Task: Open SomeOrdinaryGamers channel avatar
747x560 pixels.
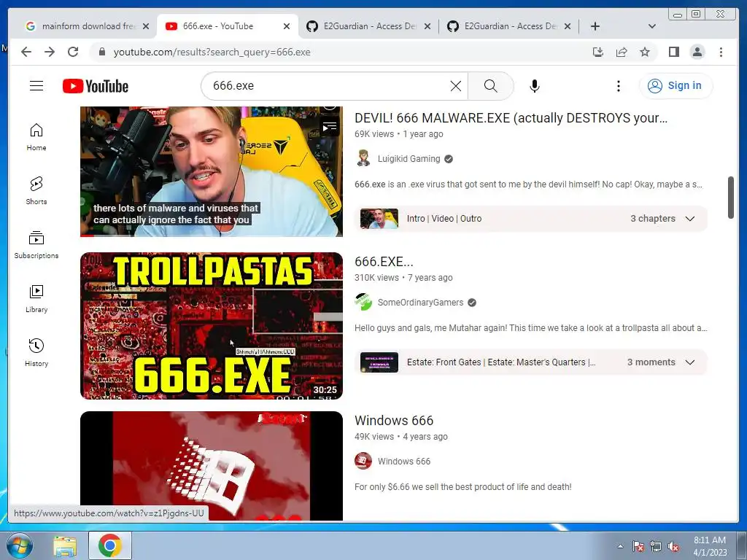Action: click(x=363, y=303)
